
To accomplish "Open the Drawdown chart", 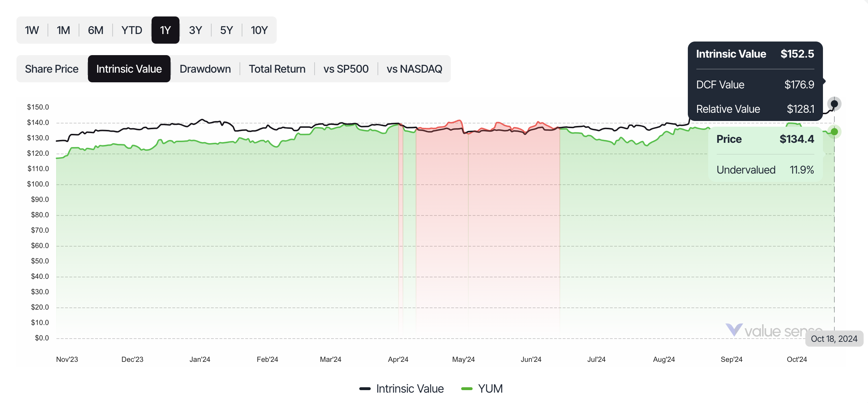I will (205, 68).
